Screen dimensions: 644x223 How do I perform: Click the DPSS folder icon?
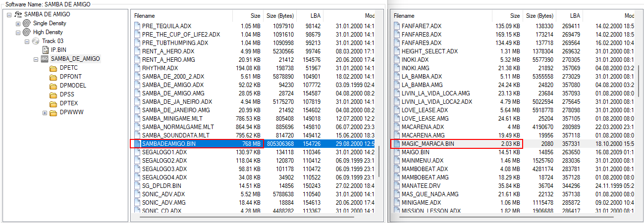coord(54,94)
